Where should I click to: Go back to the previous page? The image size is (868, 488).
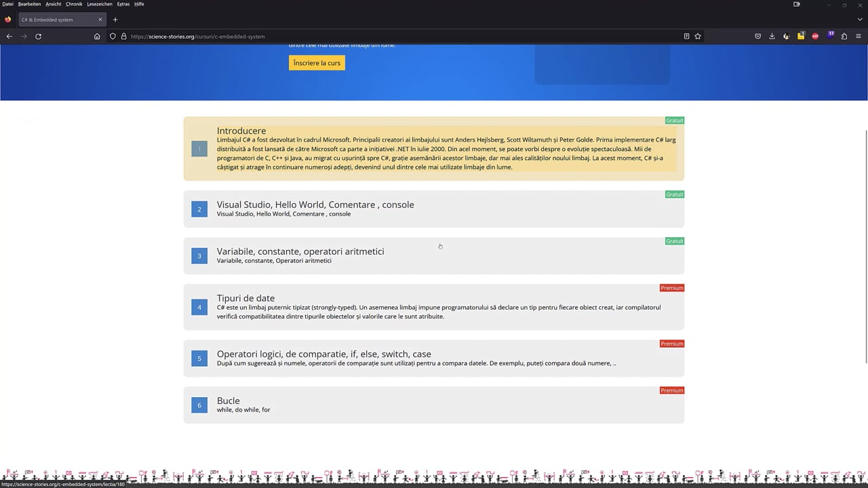[9, 36]
